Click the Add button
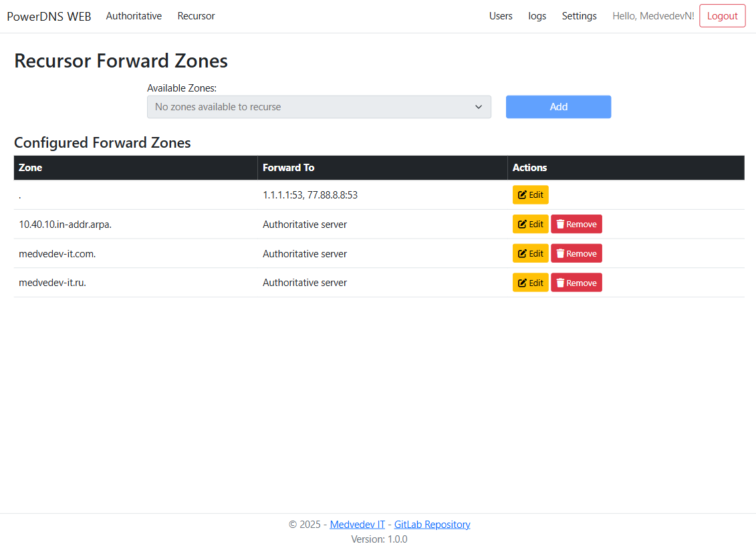 tap(558, 107)
